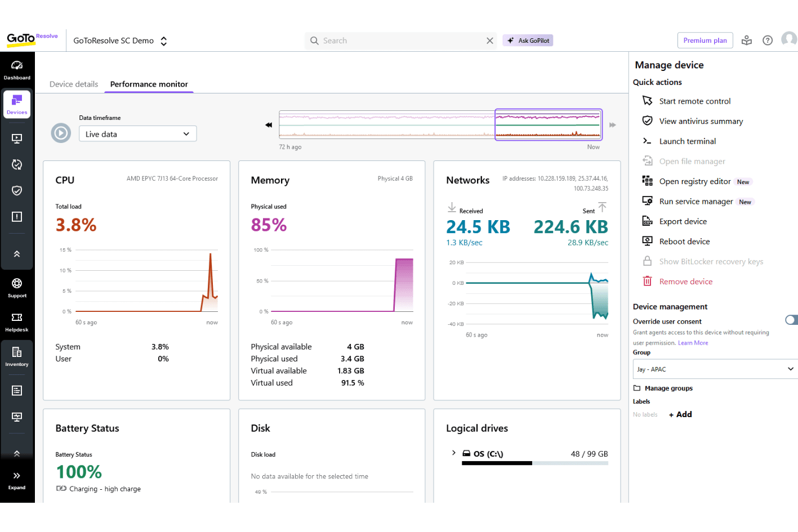Click the GoTo Resolve logo
Image resolution: width=798 pixels, height=532 pixels.
(32, 39)
